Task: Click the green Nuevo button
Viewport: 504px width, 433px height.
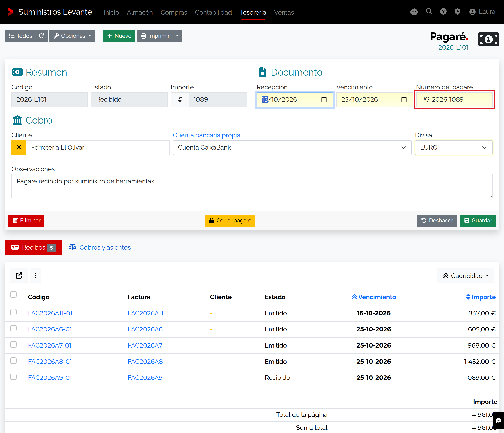Action: [x=119, y=36]
